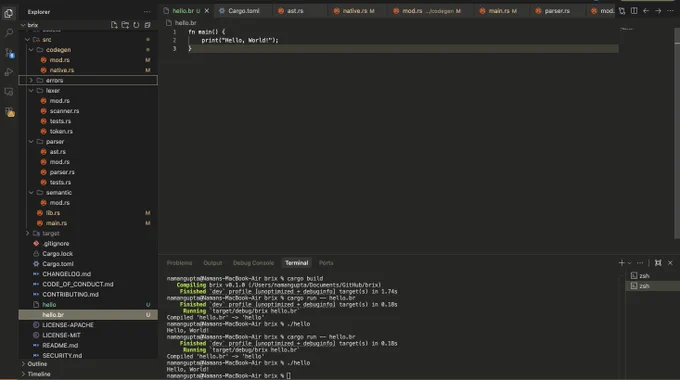Switch to main.rs tab
The image size is (680, 380).
tap(502, 11)
